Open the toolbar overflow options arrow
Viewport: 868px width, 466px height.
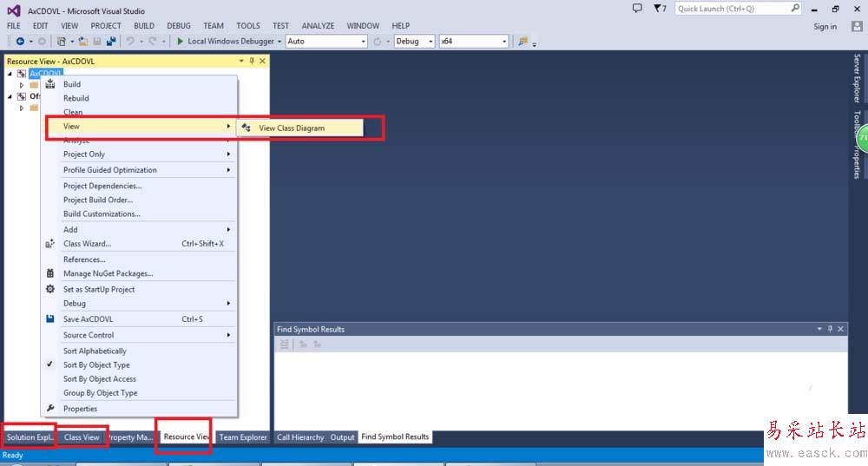[x=534, y=44]
